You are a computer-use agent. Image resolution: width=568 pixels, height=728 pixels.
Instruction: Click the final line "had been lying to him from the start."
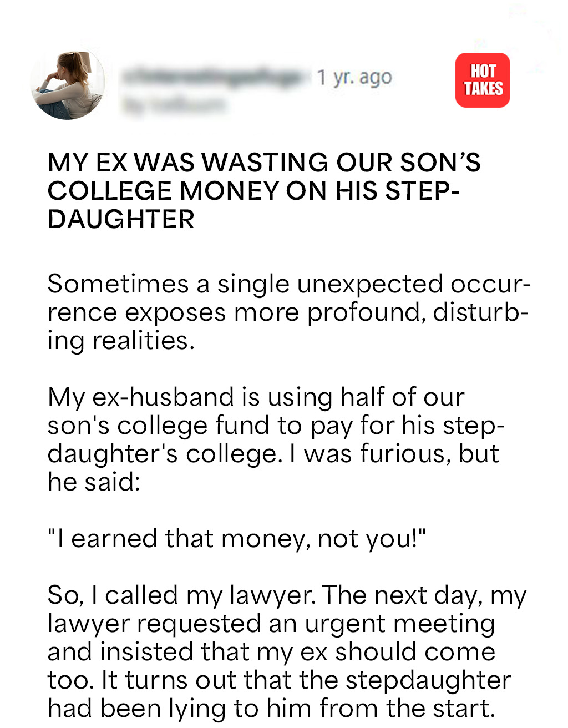pyautogui.click(x=271, y=709)
